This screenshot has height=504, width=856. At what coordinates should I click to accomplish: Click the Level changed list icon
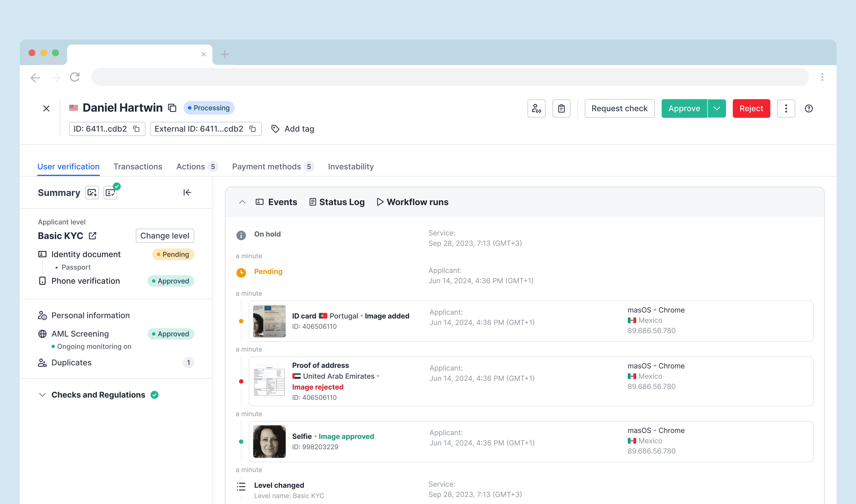tap(241, 486)
